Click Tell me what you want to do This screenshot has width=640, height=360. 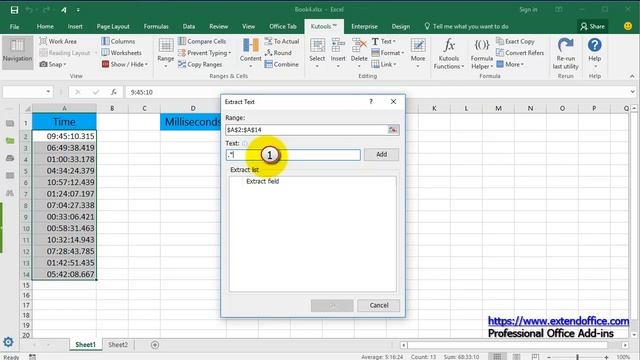tap(467, 26)
